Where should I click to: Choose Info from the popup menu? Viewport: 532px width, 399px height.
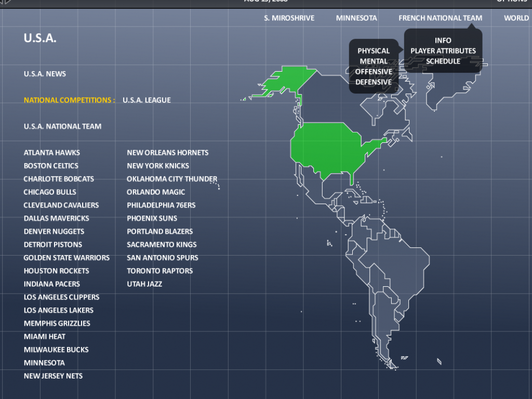[443, 41]
